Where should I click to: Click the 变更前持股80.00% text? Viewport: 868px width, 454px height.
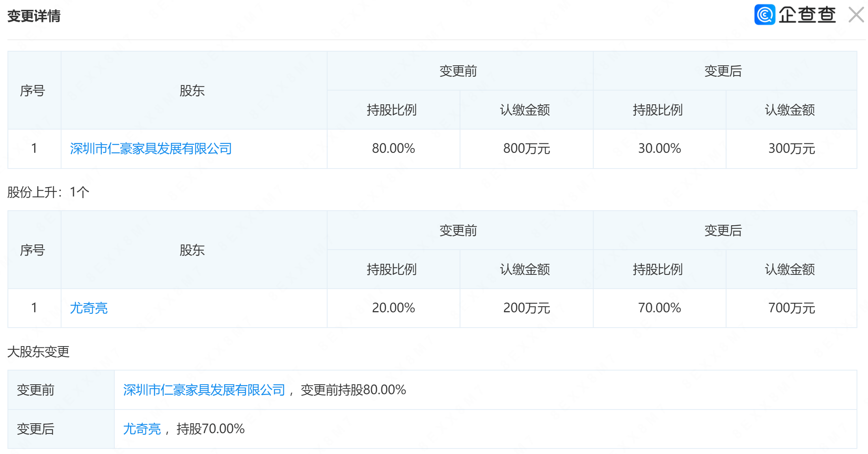coord(353,390)
